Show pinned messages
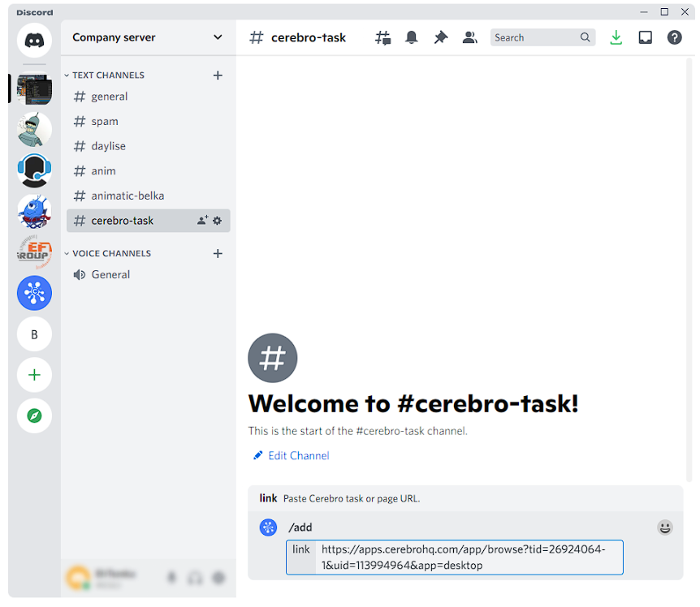This screenshot has height=607, width=700. (x=441, y=37)
